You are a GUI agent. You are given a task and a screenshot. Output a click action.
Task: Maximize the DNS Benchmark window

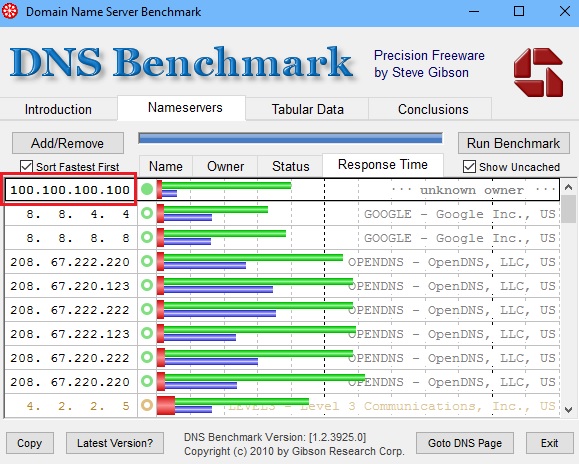click(x=519, y=11)
